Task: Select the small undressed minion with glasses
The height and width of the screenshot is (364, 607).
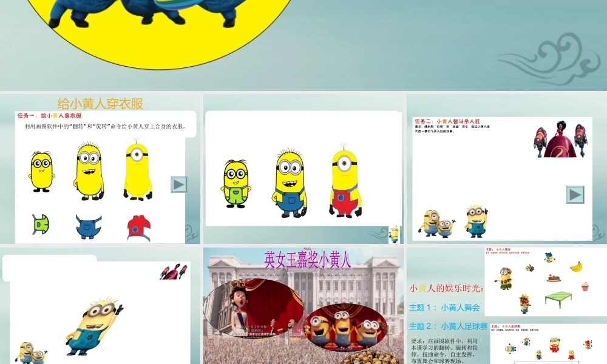Action: pos(41,171)
